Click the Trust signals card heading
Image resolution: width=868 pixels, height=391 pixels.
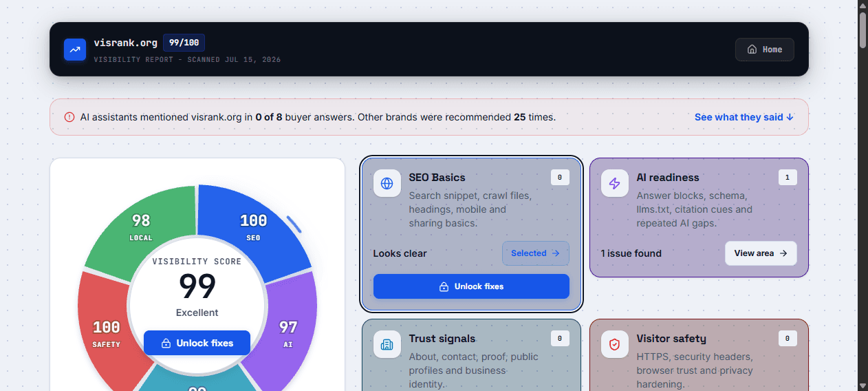click(x=442, y=338)
